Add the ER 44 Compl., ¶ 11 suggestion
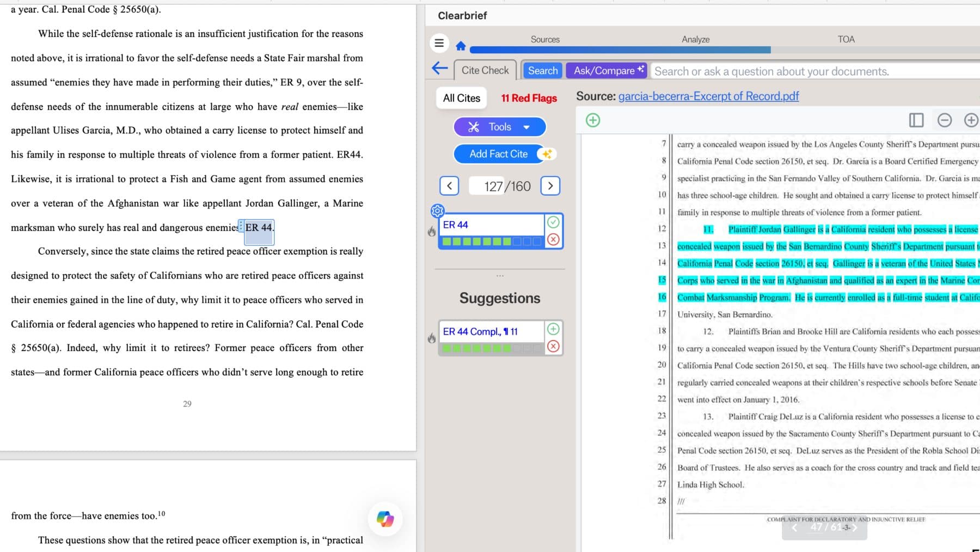980x552 pixels. 553,329
